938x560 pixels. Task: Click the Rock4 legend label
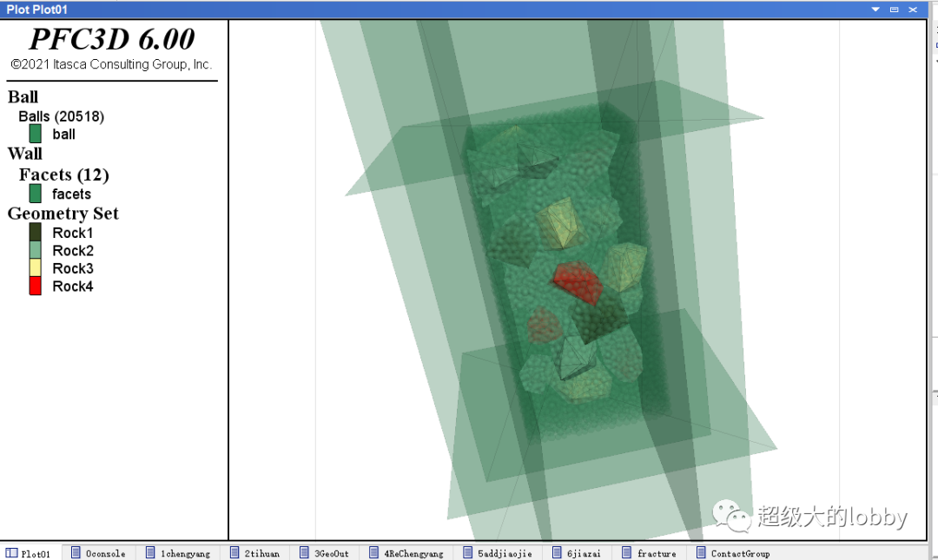72,287
